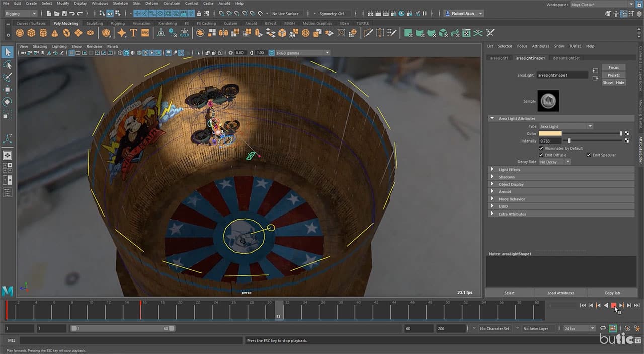Open the light Type dropdown (Area Light)

coord(566,126)
